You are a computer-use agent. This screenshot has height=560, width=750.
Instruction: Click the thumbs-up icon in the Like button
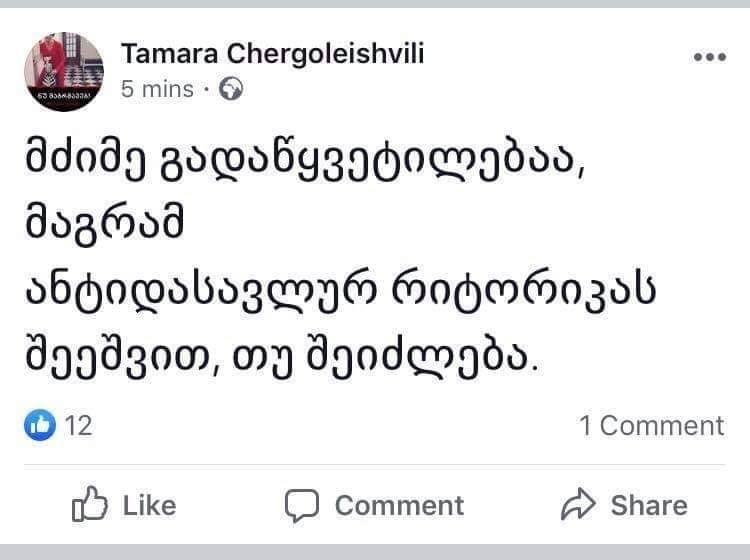pos(89,505)
